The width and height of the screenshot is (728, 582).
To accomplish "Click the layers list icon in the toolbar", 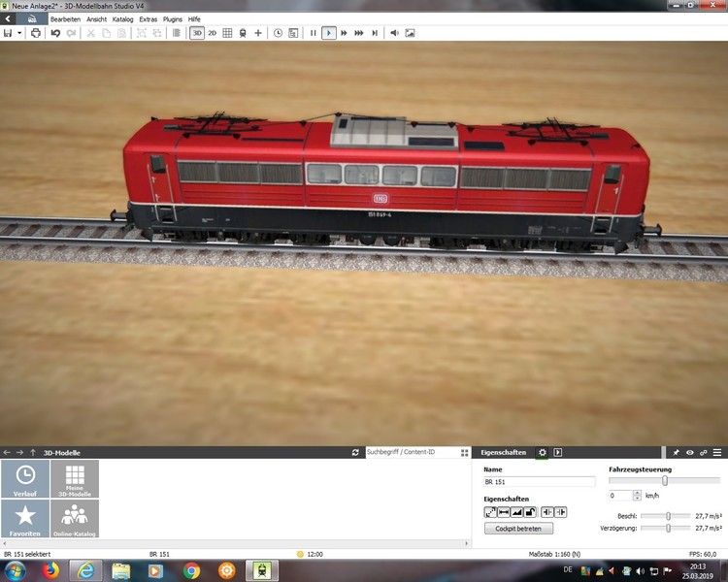I will (177, 33).
